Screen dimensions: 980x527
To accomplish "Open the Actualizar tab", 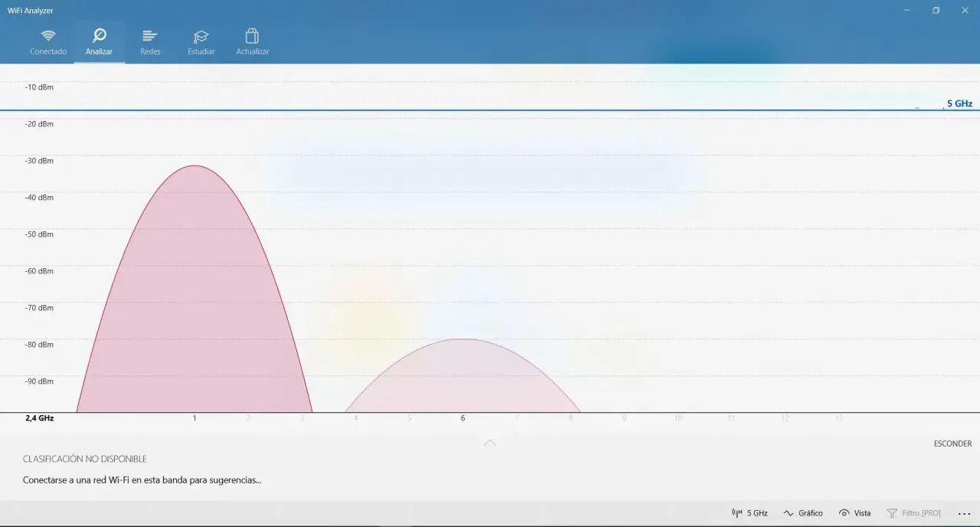I will pyautogui.click(x=253, y=43).
